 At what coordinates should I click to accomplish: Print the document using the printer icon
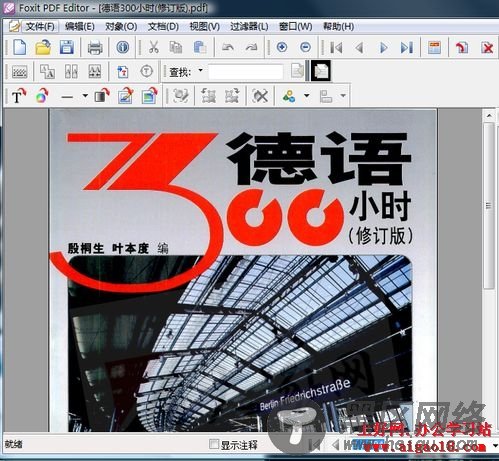coord(95,47)
